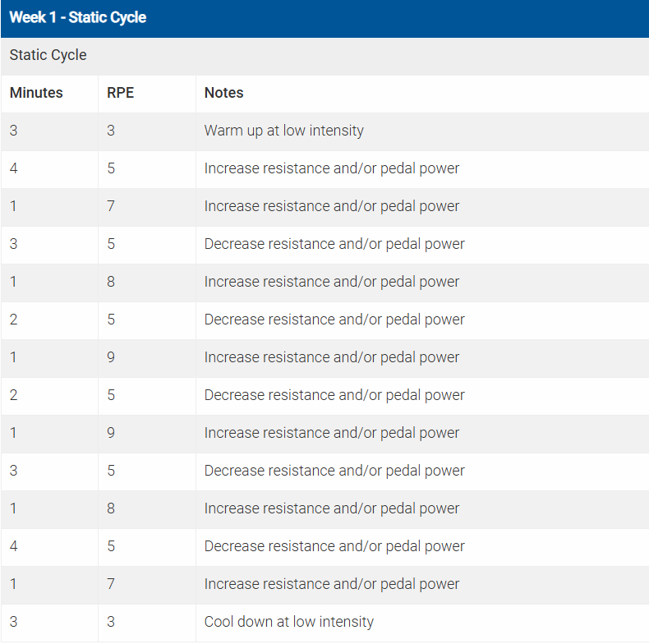Viewport: 649px width, 644px height.
Task: Click 'Increase resistance' note in the 4-minute row
Action: [331, 168]
